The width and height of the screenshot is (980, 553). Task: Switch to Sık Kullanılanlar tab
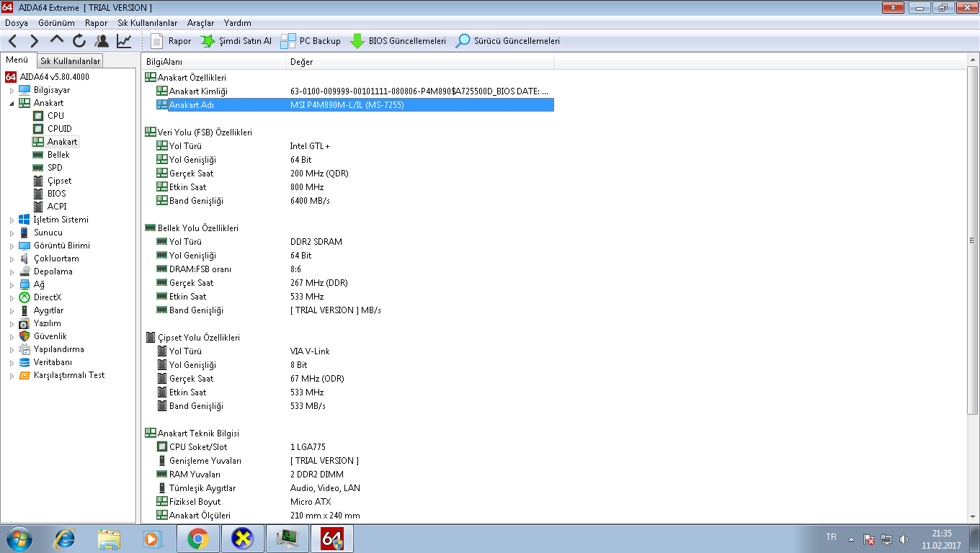point(70,61)
